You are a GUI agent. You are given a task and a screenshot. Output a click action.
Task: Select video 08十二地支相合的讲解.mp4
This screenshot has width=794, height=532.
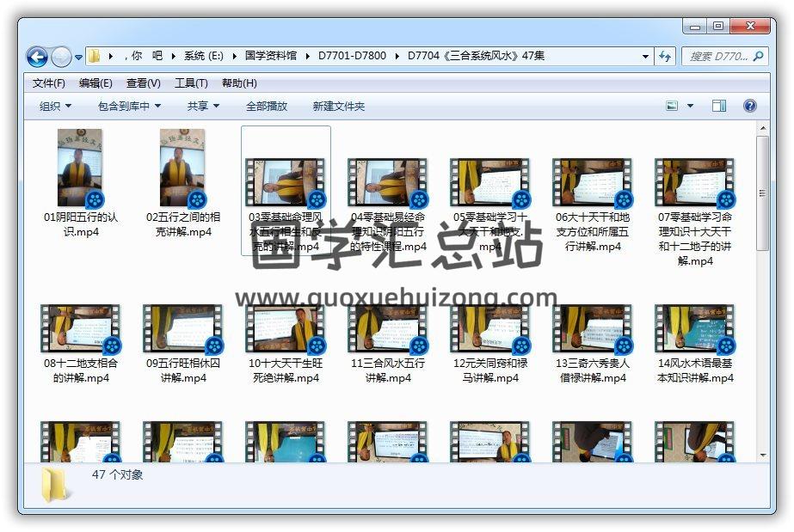81,344
